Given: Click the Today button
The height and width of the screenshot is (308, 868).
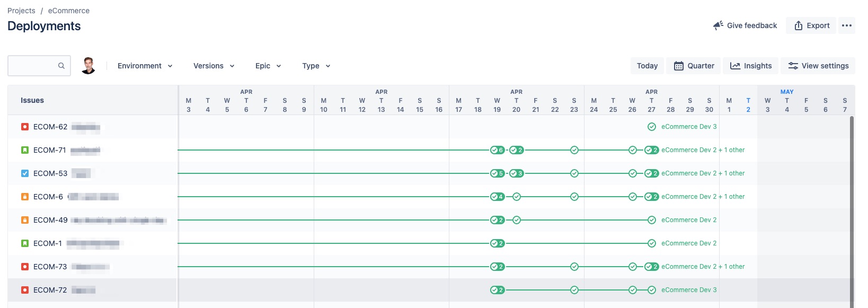Looking at the screenshot, I should tap(647, 66).
